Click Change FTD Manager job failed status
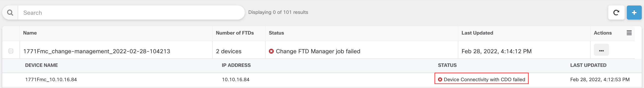Viewport: 644px width, 88px height. (x=318, y=51)
